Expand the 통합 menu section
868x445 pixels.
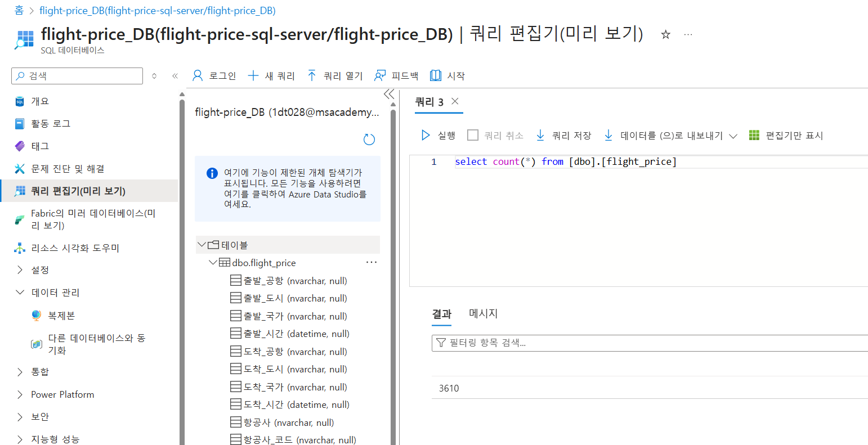click(20, 372)
